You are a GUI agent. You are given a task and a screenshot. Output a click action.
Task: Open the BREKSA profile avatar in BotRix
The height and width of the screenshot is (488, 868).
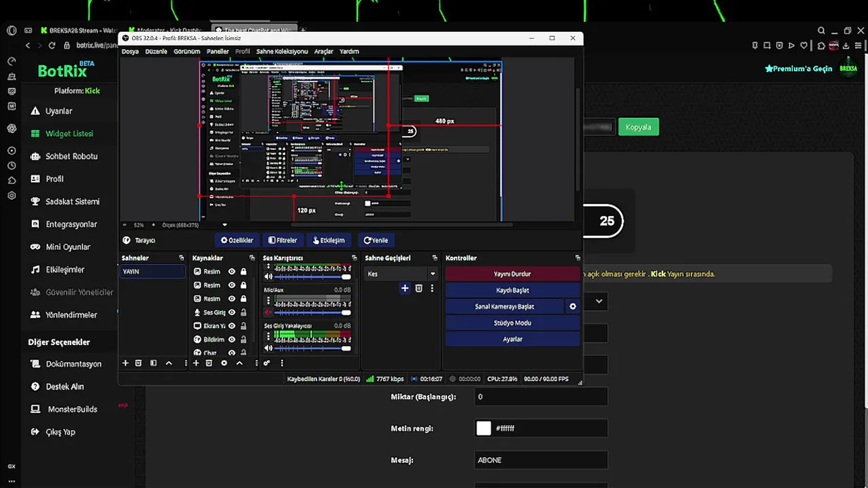click(848, 68)
